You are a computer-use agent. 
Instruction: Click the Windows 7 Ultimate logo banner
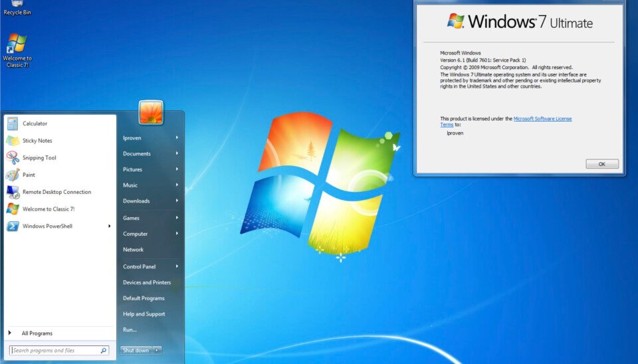pos(520,21)
